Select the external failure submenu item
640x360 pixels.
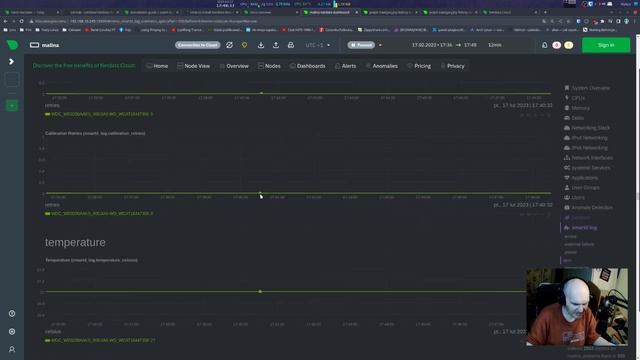click(579, 244)
